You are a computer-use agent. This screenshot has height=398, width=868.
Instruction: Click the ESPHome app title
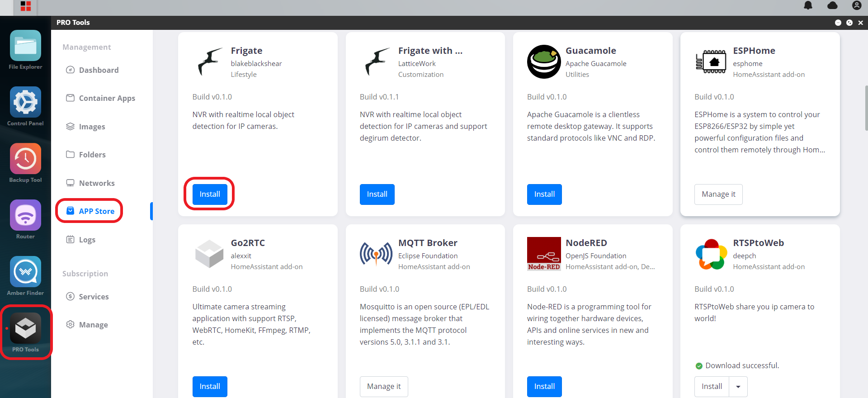[754, 51]
